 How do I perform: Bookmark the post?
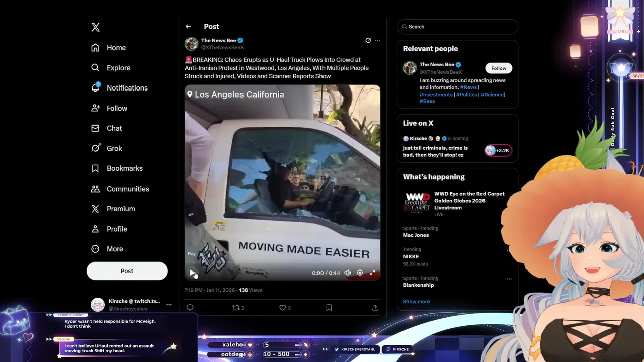[329, 307]
